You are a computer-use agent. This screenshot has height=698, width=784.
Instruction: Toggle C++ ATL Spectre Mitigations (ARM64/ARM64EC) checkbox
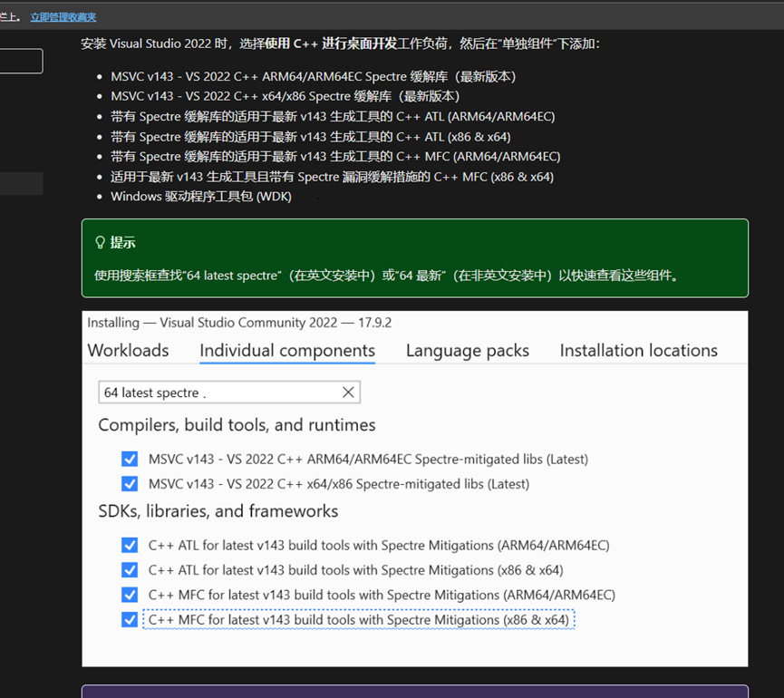130,545
